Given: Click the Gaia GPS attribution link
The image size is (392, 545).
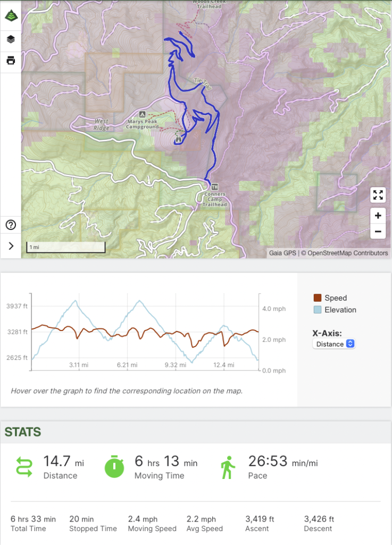Looking at the screenshot, I should pyautogui.click(x=282, y=253).
